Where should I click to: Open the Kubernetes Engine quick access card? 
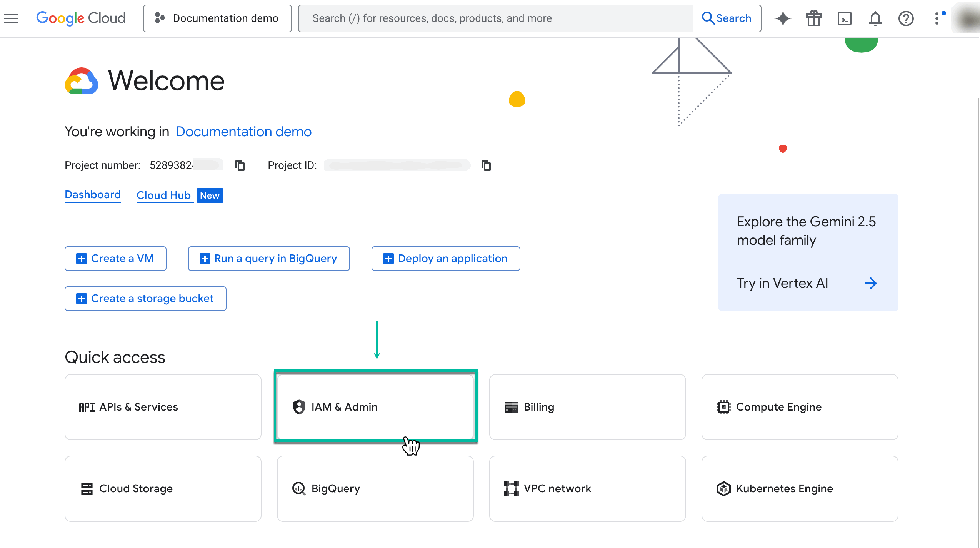(x=800, y=488)
